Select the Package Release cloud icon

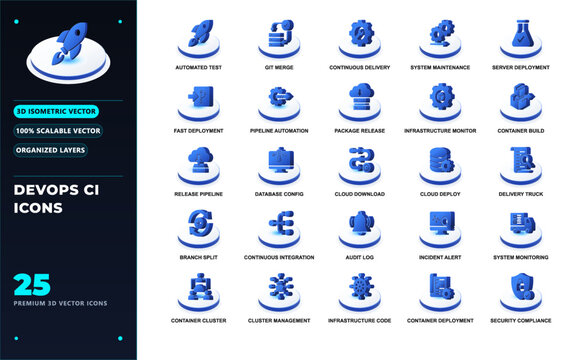click(x=360, y=102)
